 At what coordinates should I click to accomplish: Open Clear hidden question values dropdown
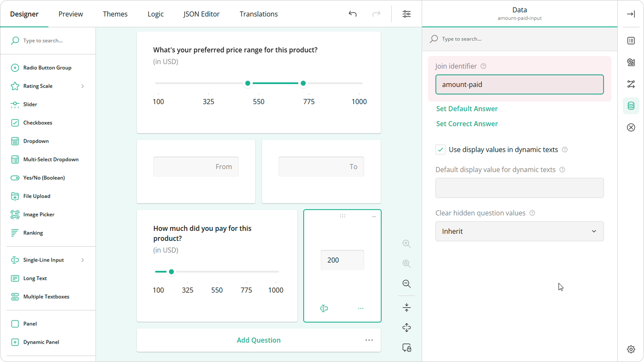coord(519,231)
